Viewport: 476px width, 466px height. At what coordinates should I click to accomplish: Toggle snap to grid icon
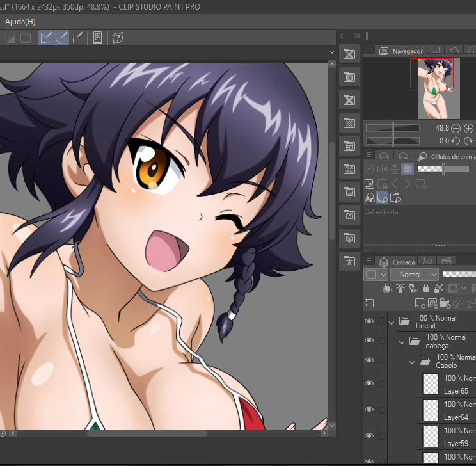click(x=77, y=38)
